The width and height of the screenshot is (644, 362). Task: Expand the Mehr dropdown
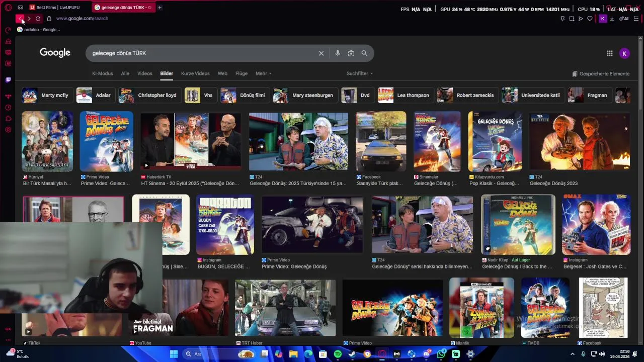coord(263,73)
